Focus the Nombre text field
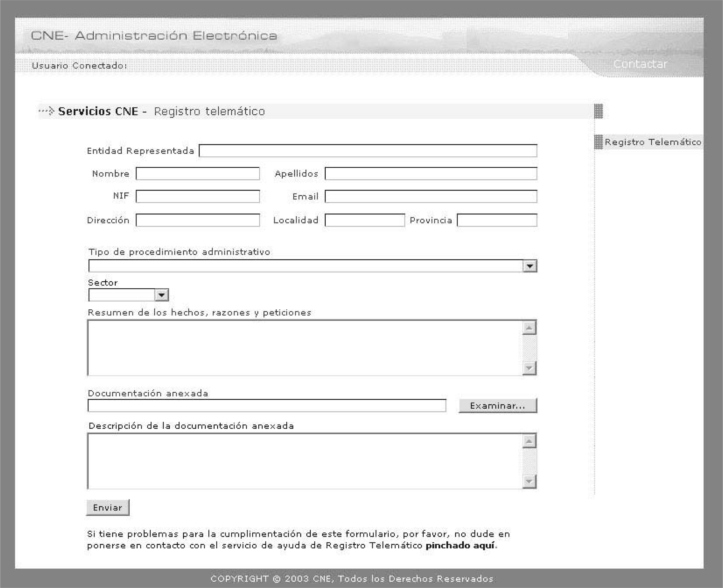Screen dimensions: 723x588 (x=198, y=173)
